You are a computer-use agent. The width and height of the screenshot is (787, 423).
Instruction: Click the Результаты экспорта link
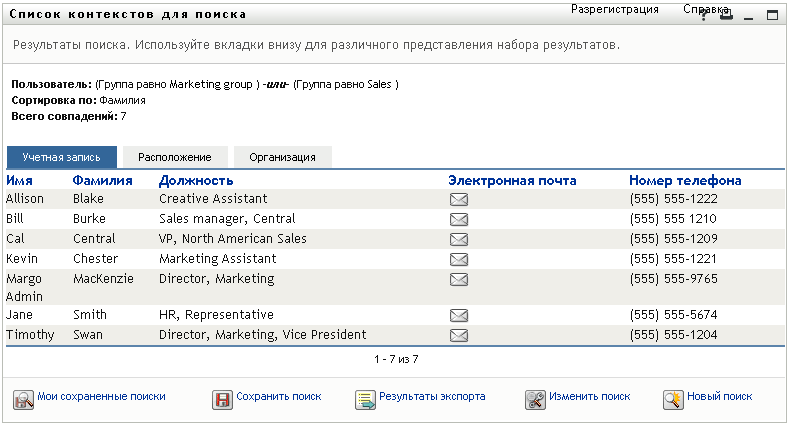(432, 397)
